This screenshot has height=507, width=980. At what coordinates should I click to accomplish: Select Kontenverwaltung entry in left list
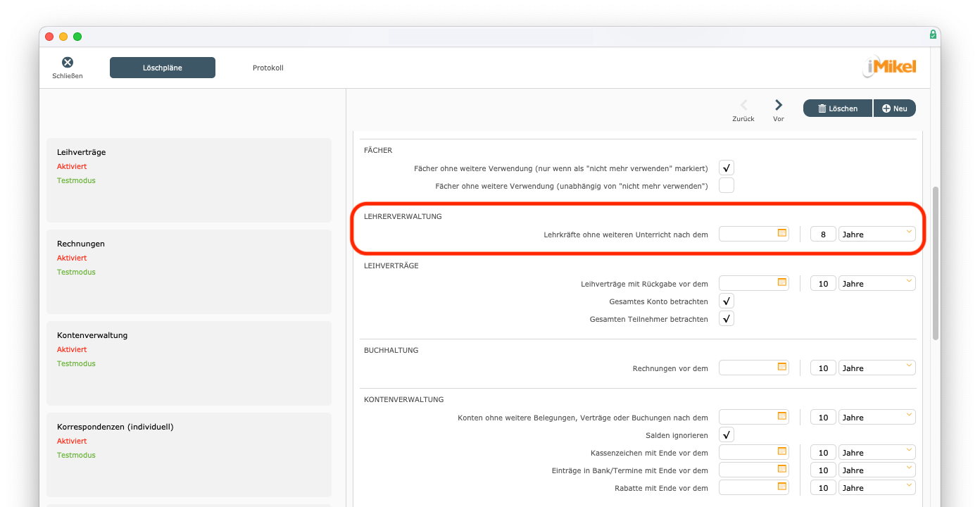189,363
